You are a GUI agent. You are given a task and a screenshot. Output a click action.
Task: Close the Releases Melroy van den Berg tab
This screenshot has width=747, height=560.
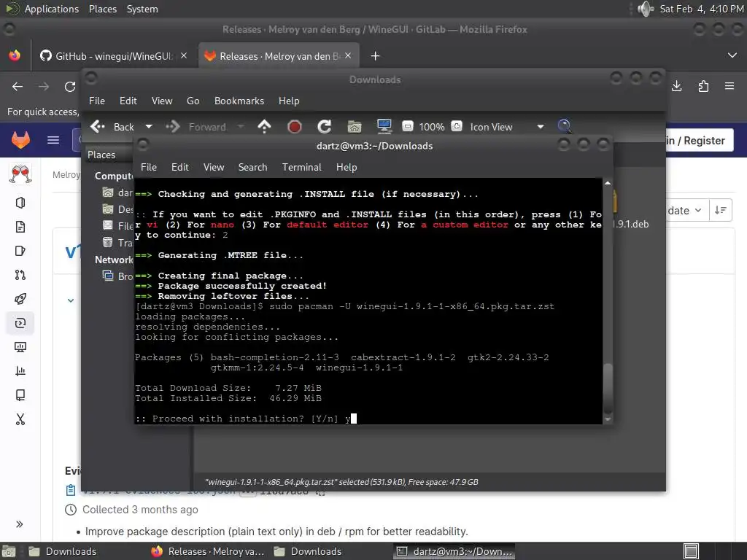coord(348,55)
